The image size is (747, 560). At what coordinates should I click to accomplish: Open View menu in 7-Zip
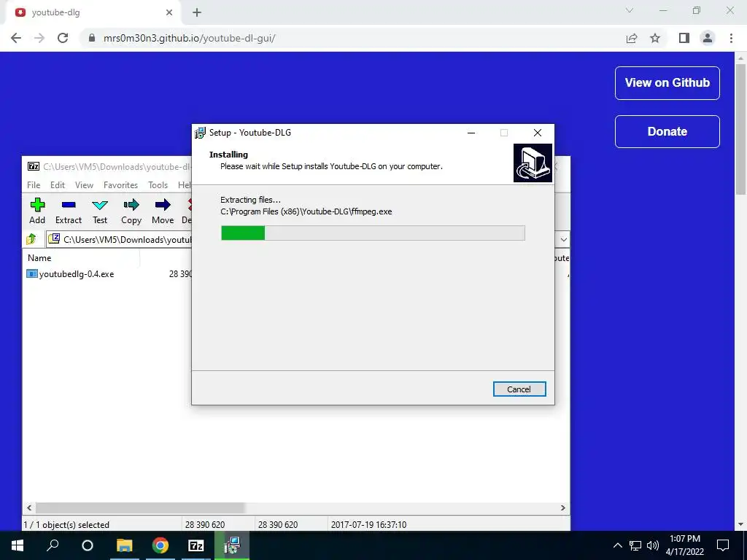click(84, 184)
